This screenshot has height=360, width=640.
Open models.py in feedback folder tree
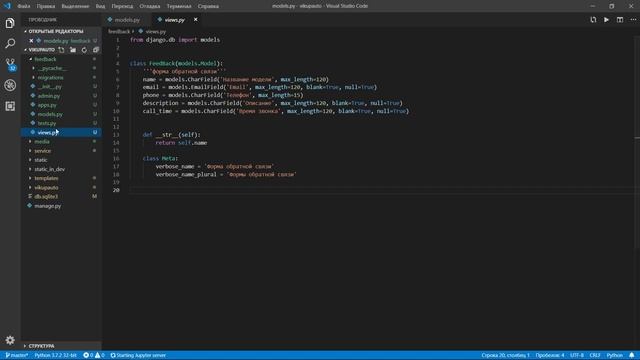point(50,114)
